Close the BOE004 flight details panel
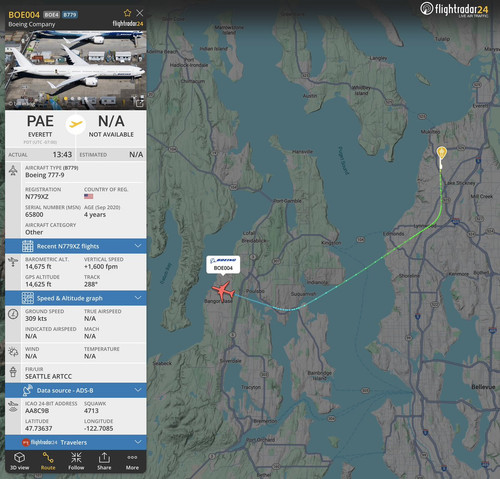Viewport: 500px width, 479px height. click(x=140, y=13)
